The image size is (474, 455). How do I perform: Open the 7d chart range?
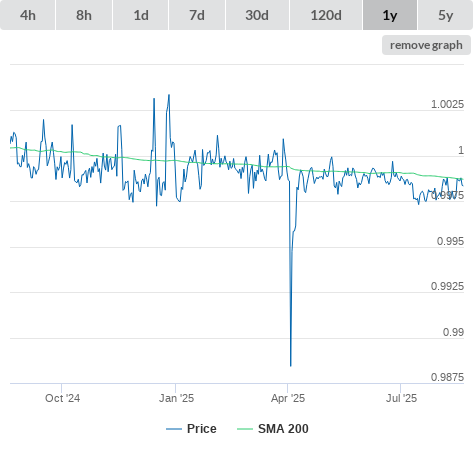coord(197,15)
